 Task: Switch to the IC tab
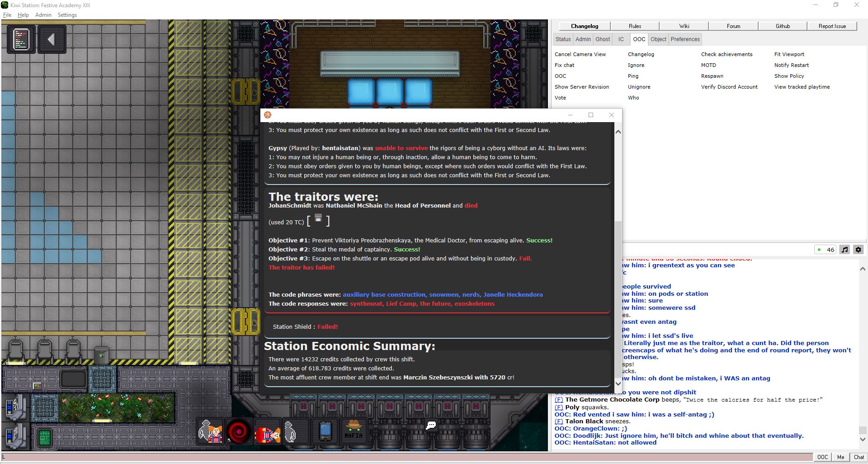(x=621, y=39)
